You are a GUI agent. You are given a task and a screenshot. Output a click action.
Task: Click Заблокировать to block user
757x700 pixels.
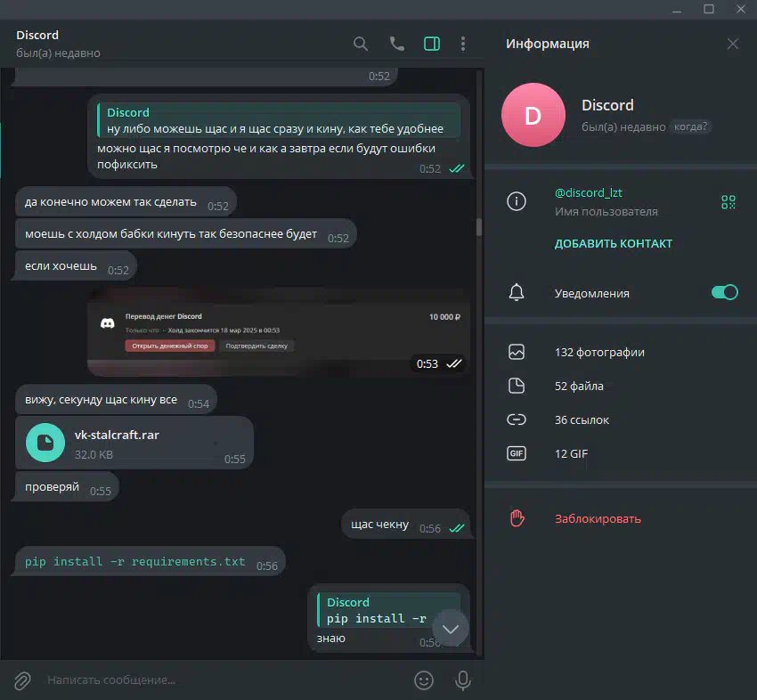tap(598, 518)
